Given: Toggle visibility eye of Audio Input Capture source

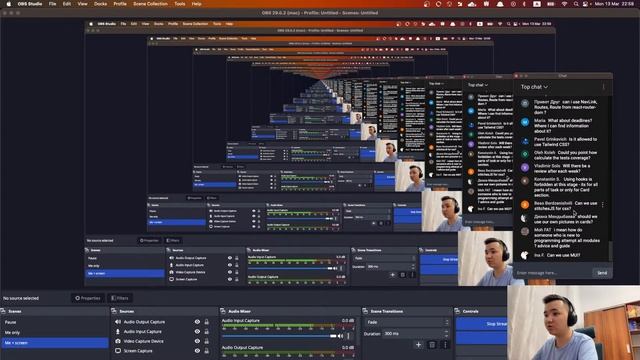Looking at the screenshot, I should pyautogui.click(x=197, y=331).
